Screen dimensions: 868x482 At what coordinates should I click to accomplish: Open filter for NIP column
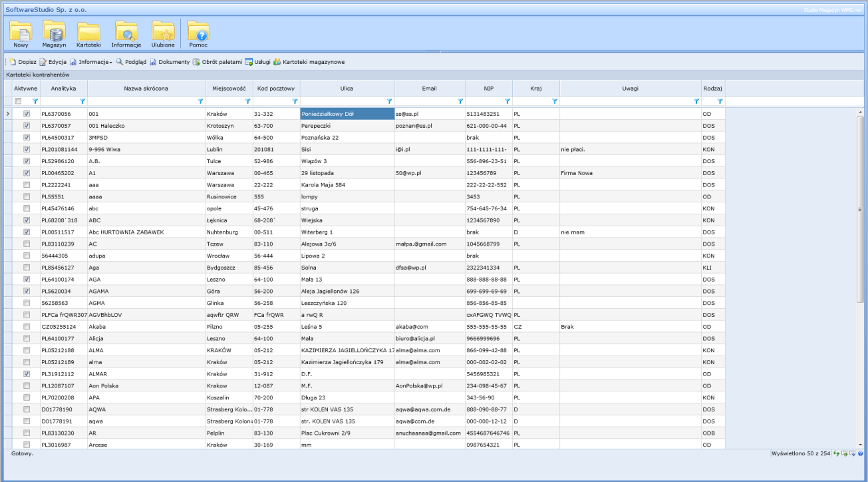[507, 101]
